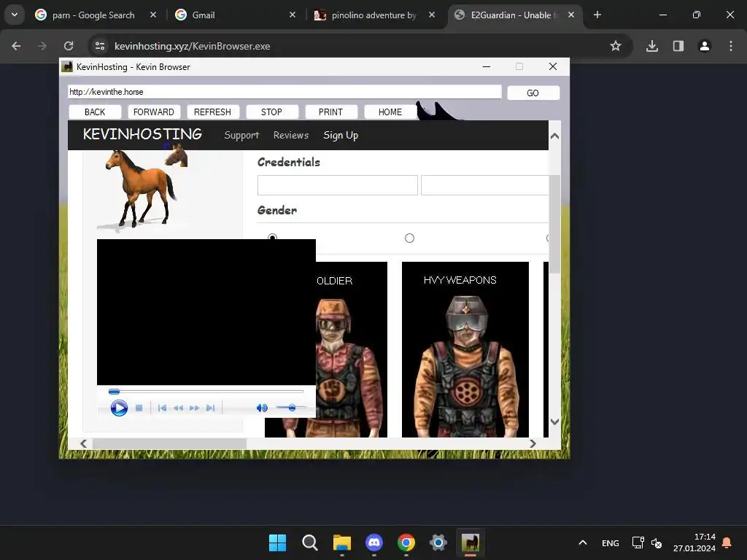Open site information icon in Chrome address bar

[99, 46]
